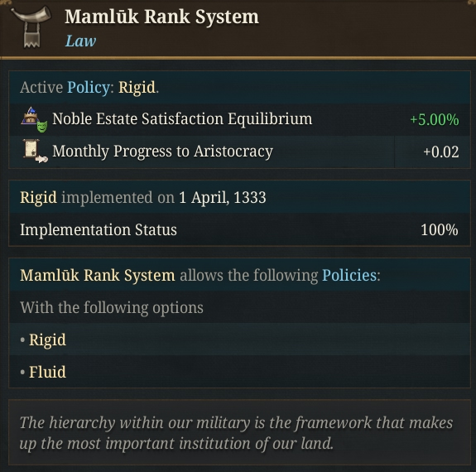The height and width of the screenshot is (472, 476).
Task: Click the Monthly Progress to Aristocracy label
Action: 163,151
